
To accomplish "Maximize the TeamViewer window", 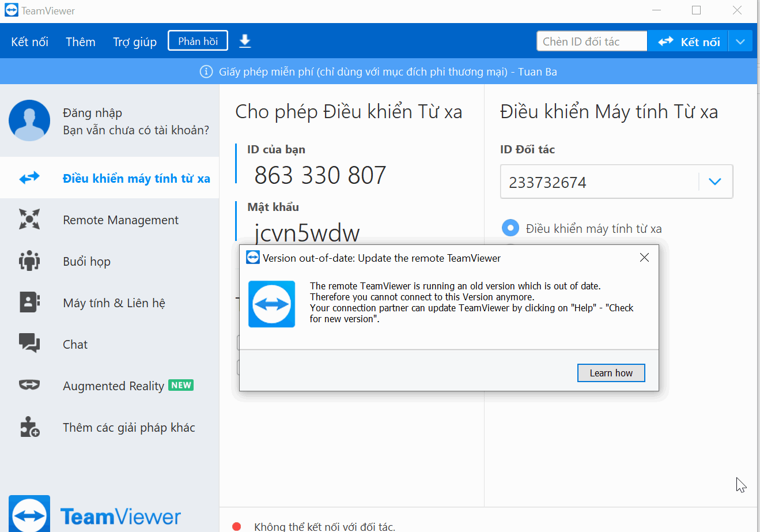I will (x=696, y=10).
